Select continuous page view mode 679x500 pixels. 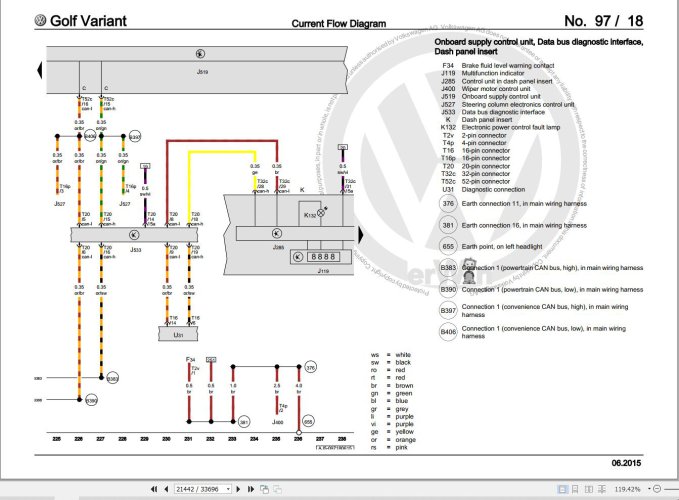click(575, 489)
